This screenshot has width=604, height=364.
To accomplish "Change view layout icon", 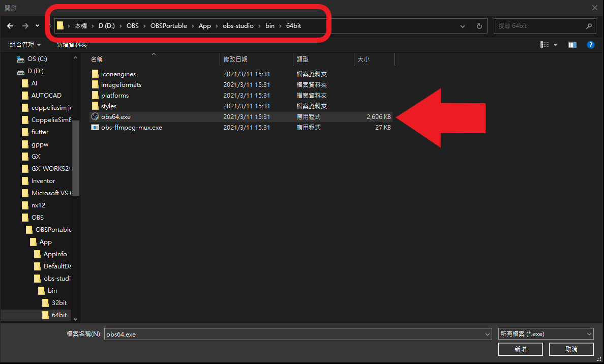I will (x=545, y=45).
